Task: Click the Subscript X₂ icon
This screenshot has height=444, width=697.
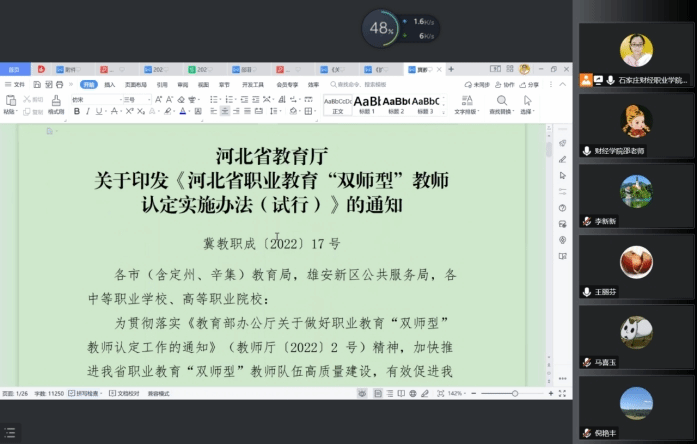Action: (140, 111)
